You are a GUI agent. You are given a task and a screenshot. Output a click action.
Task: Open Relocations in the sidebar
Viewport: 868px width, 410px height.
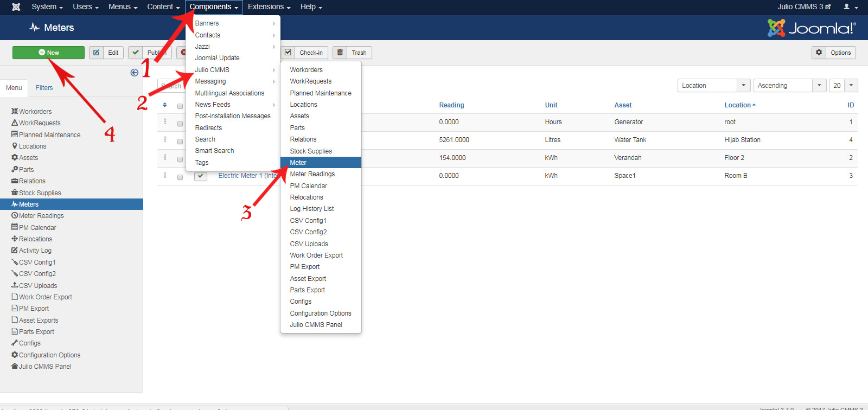coord(31,239)
